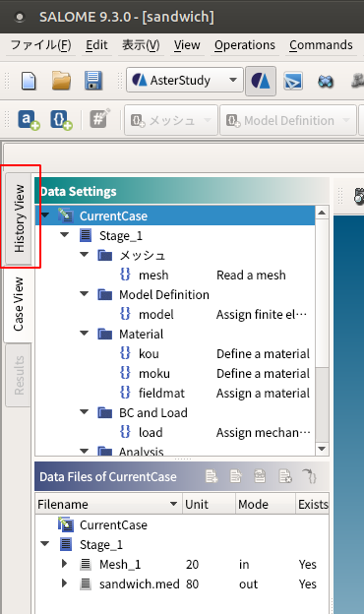Click the braces icon beside kou
The height and width of the screenshot is (614, 364).
[125, 353]
